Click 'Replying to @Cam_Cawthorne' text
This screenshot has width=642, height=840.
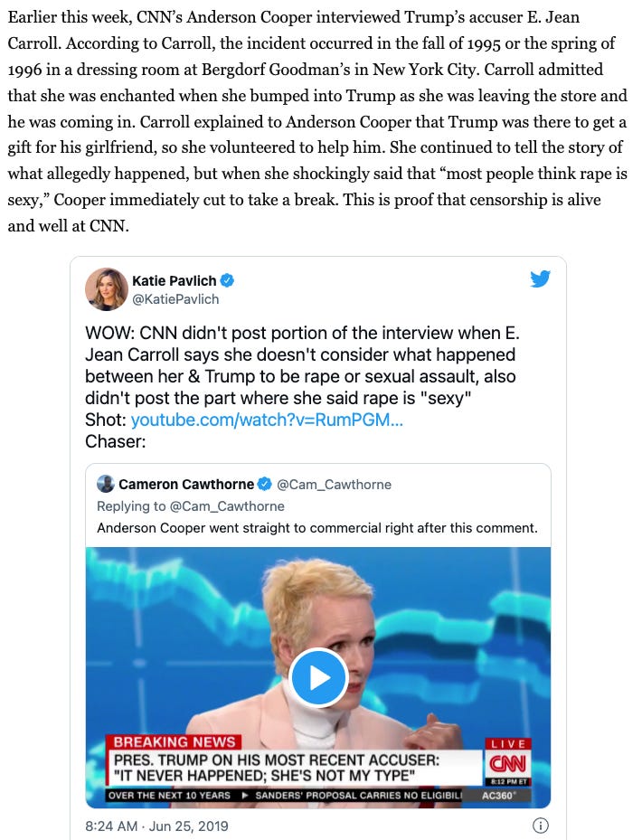point(190,506)
